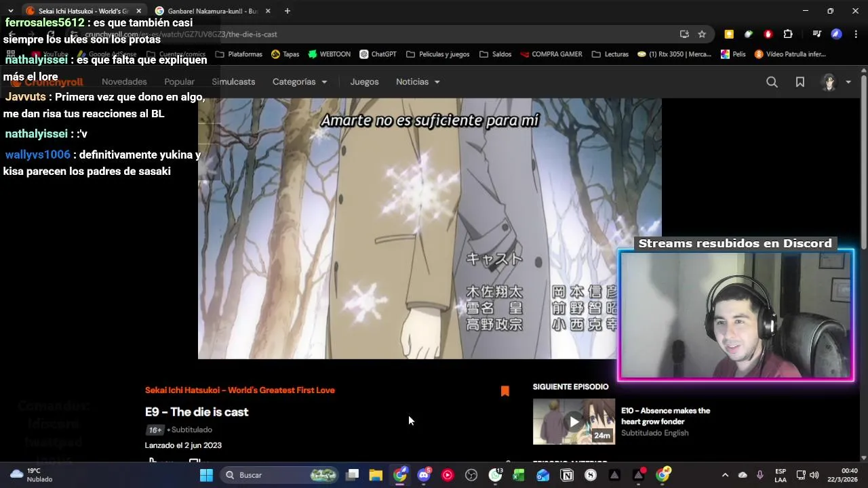
Task: Install app icon in address bar
Action: coord(684,34)
